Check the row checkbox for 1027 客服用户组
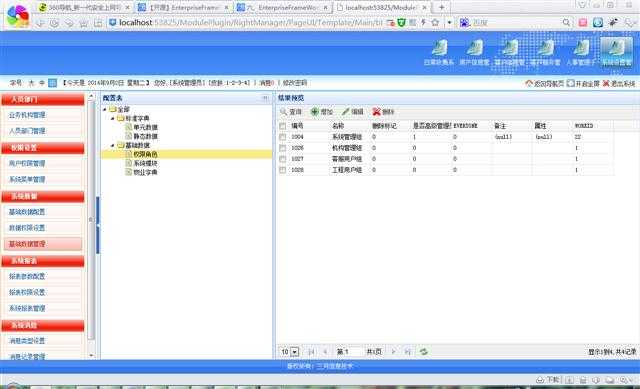 (x=282, y=159)
